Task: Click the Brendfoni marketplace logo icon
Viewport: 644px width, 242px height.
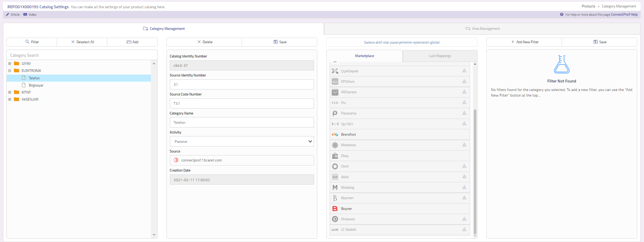Action: coord(335,135)
